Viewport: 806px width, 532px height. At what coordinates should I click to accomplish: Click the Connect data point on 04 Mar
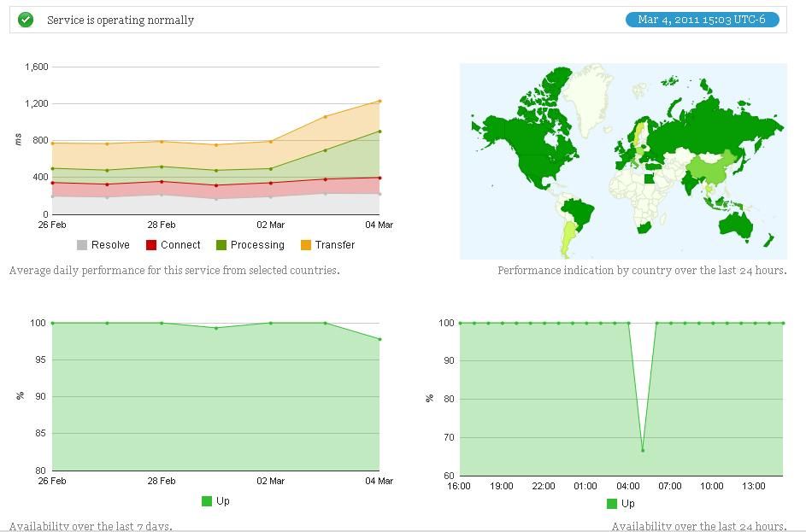coord(379,178)
